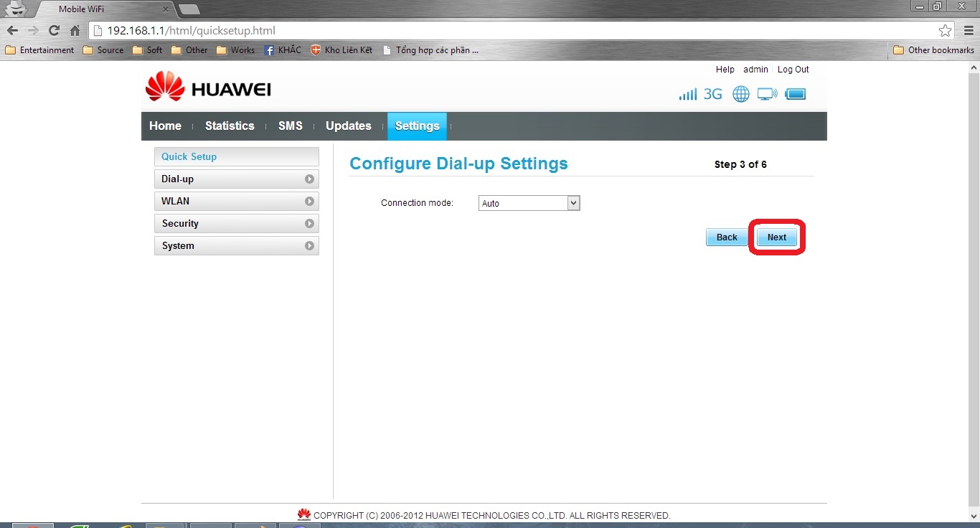Expand the WLAN sidebar section

click(236, 202)
